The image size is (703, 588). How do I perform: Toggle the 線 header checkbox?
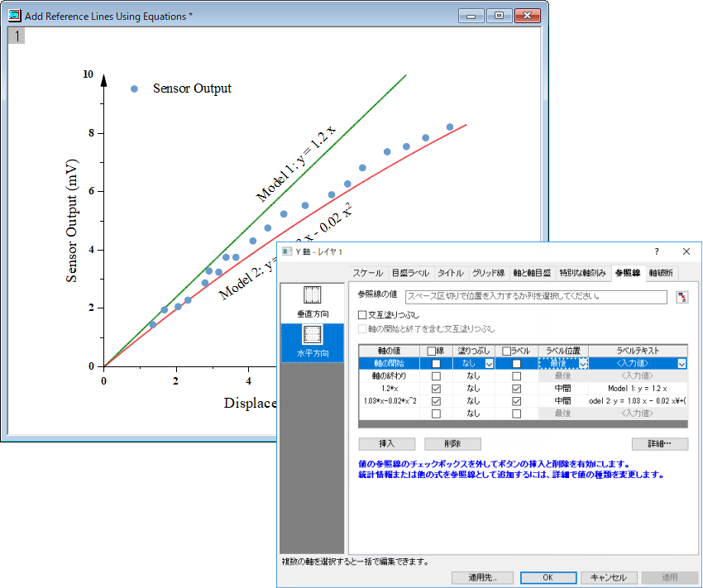(431, 351)
